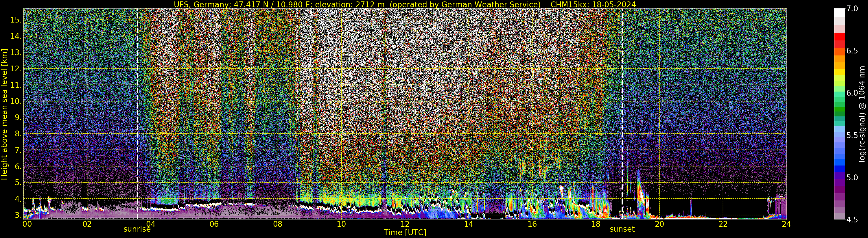Click the 'UFS, Germany' station name in the title
868x238 pixels.
pyautogui.click(x=202, y=4)
